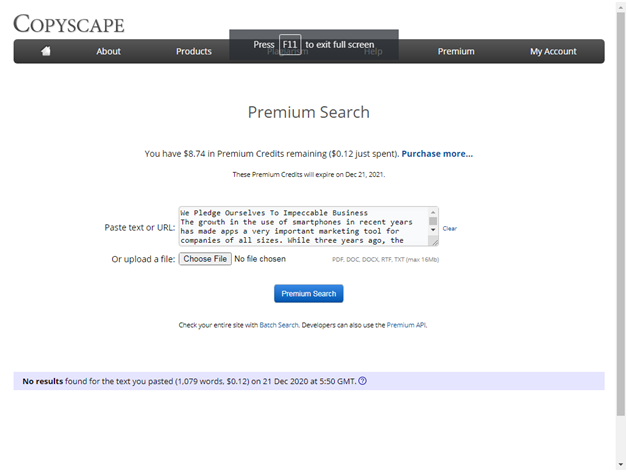
Task: Click the Choose File button
Action: [205, 259]
